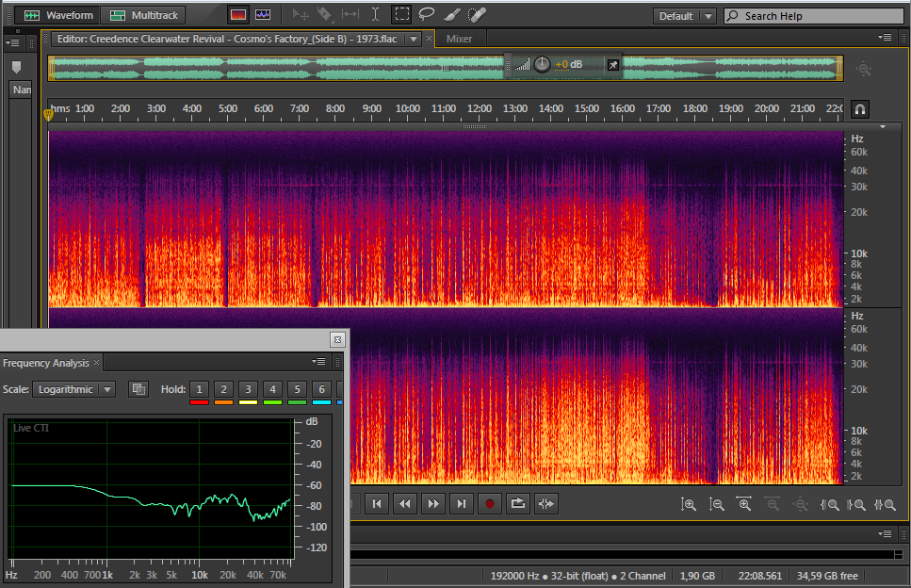Click the marker icon in left panel
This screenshot has height=588, width=911.
(17, 68)
